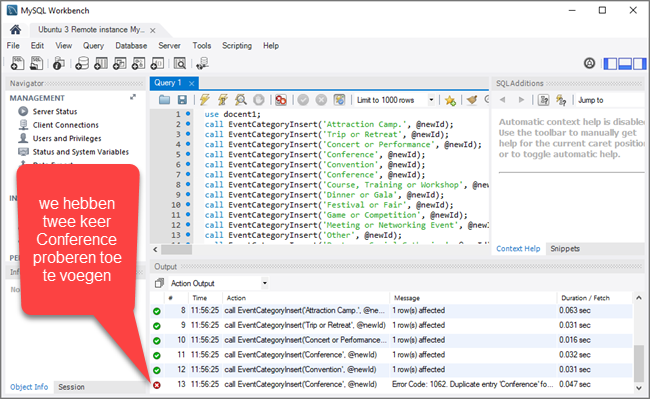
Task: Expand the Navigator panel arrows icon
Action: [x=133, y=97]
